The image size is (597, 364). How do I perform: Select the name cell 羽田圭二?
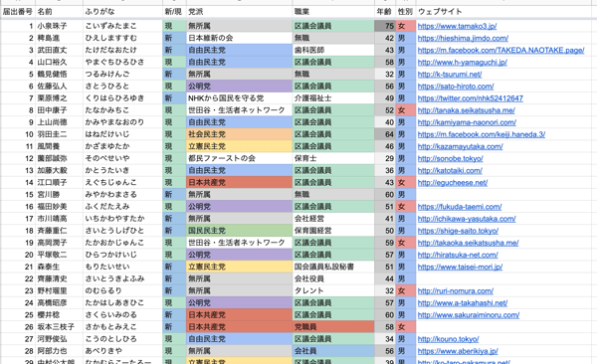[x=60, y=134]
